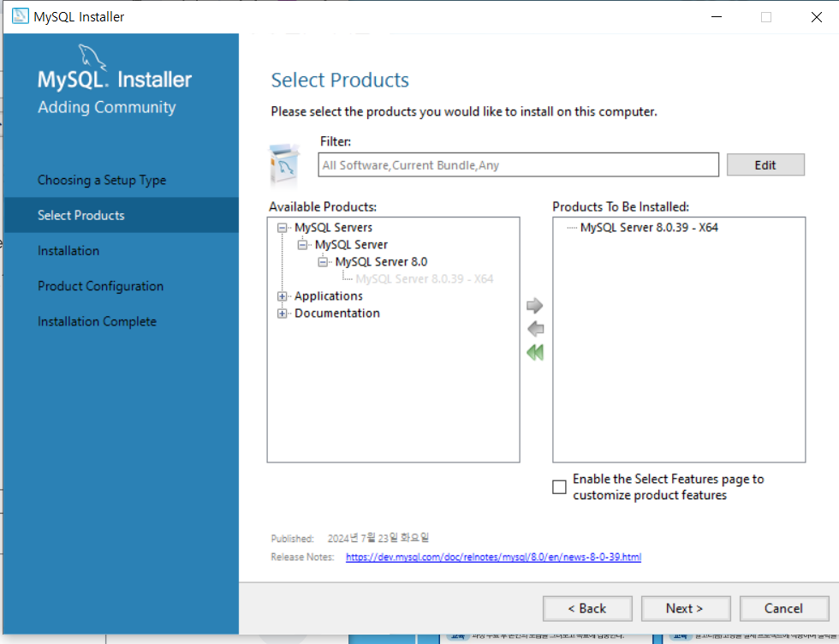Open the Product Configuration step
Screen dimensions: 839x644
[101, 286]
